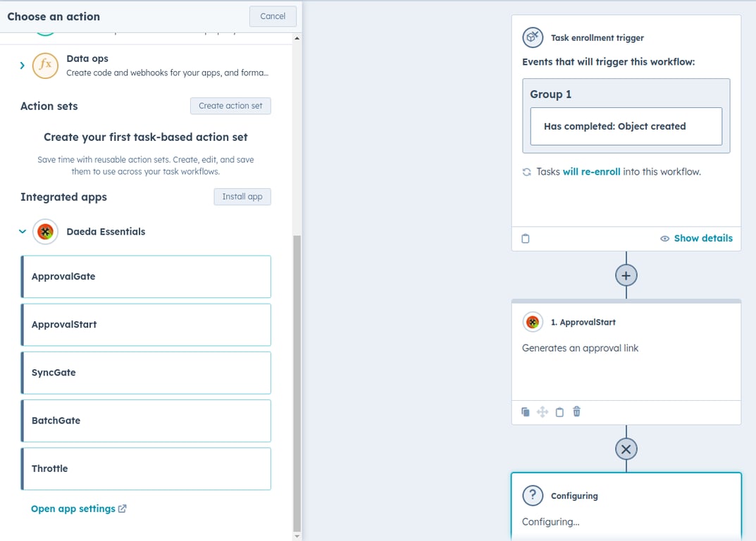Dismiss the branch with the X circle
Screen dimensions: 756x541
(626, 449)
